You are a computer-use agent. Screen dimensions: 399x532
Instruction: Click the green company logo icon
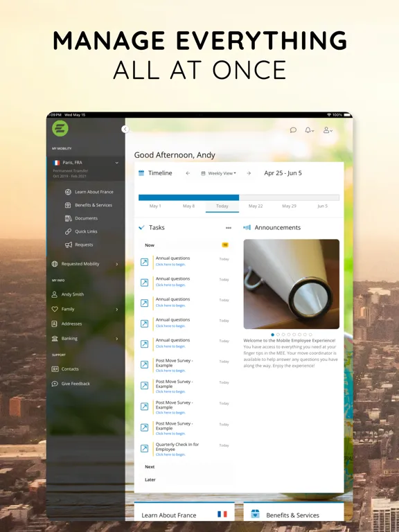point(60,129)
